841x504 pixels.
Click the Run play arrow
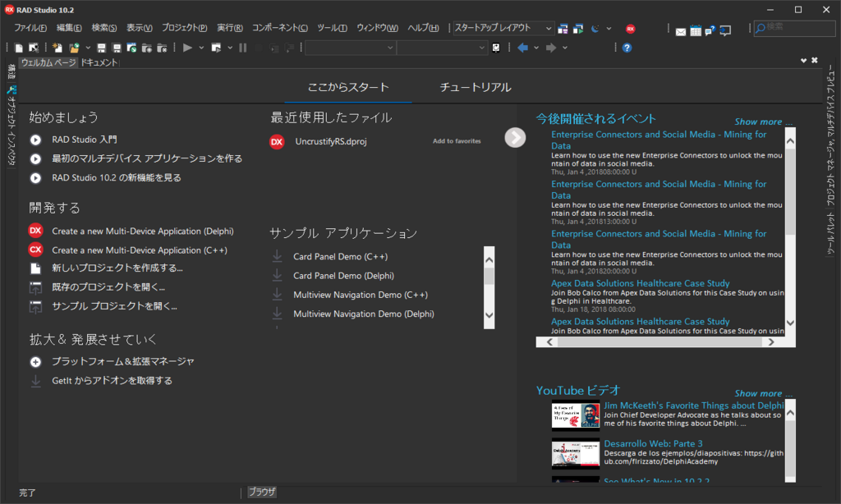(x=187, y=48)
